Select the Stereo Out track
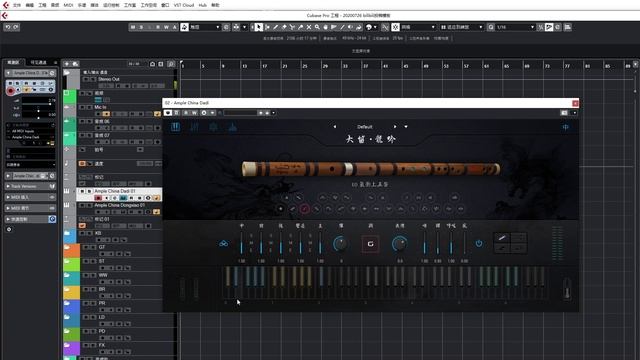640x360 pixels. (109, 79)
